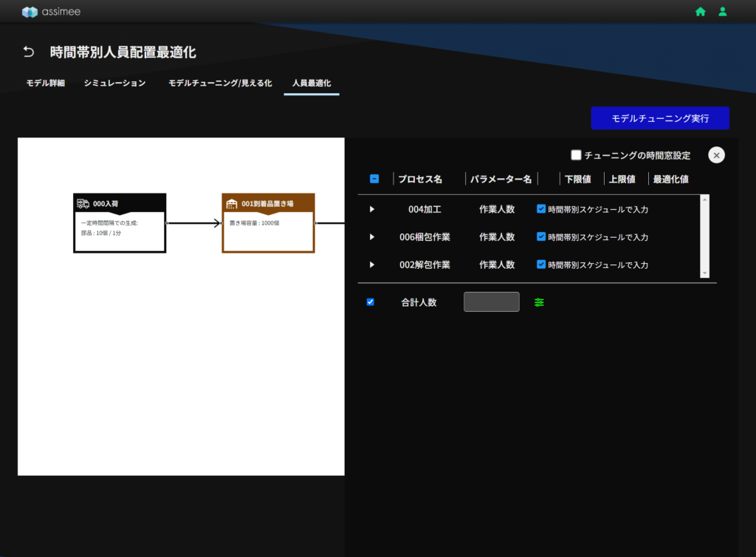Image resolution: width=756 pixels, height=557 pixels.
Task: Click 006梱包作業 process name
Action: click(425, 237)
